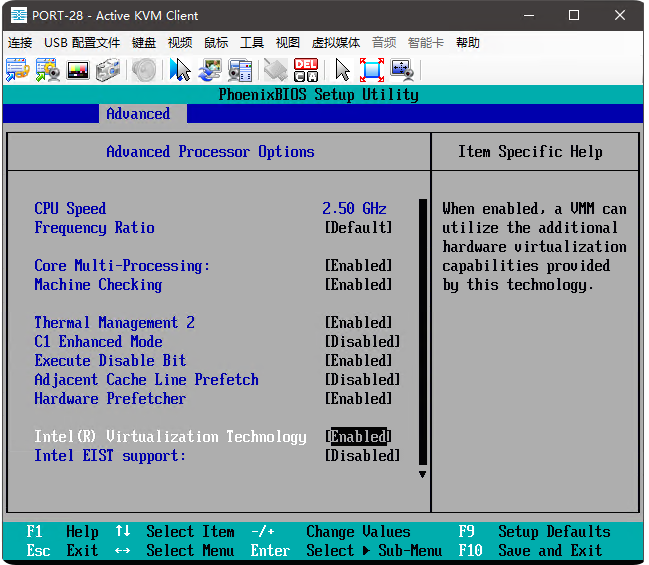Change Machine Checking Enabled value
Image resolution: width=649 pixels, height=565 pixels.
click(x=358, y=285)
